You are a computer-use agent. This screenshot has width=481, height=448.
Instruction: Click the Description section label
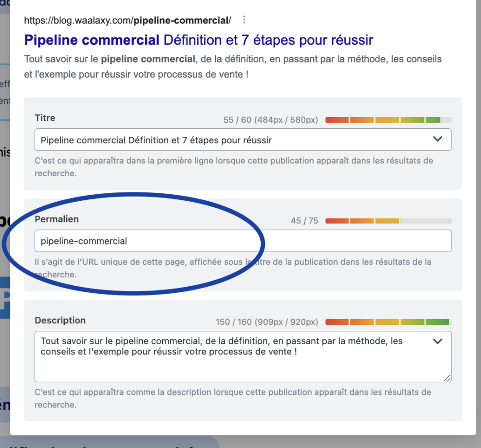pos(60,321)
